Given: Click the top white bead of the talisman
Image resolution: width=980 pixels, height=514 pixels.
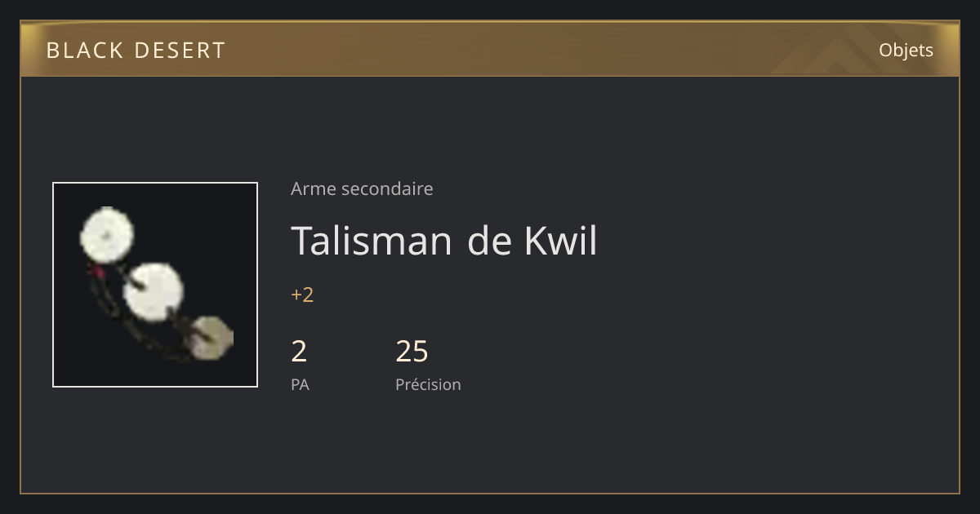Looking at the screenshot, I should tap(107, 232).
